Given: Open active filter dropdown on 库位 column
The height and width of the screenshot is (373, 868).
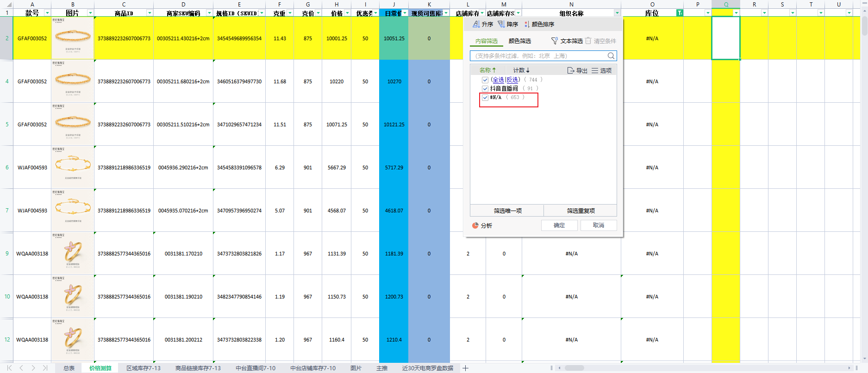Looking at the screenshot, I should 679,13.
